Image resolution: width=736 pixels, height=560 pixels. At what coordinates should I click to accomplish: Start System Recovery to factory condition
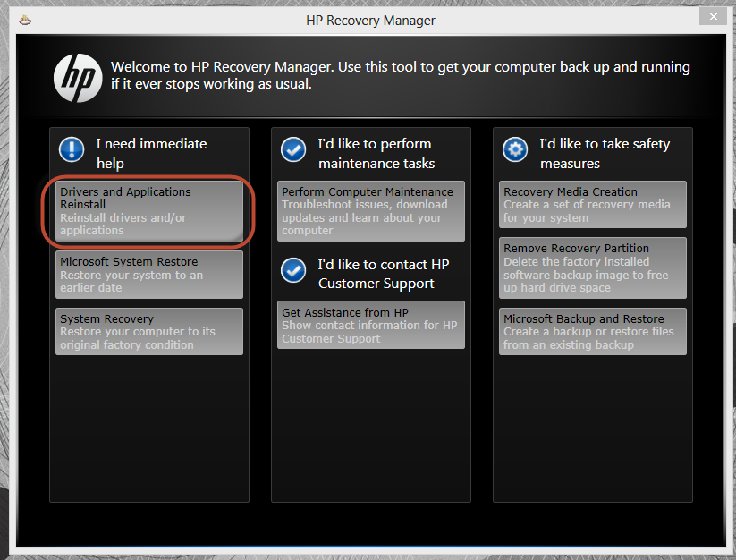(148, 331)
